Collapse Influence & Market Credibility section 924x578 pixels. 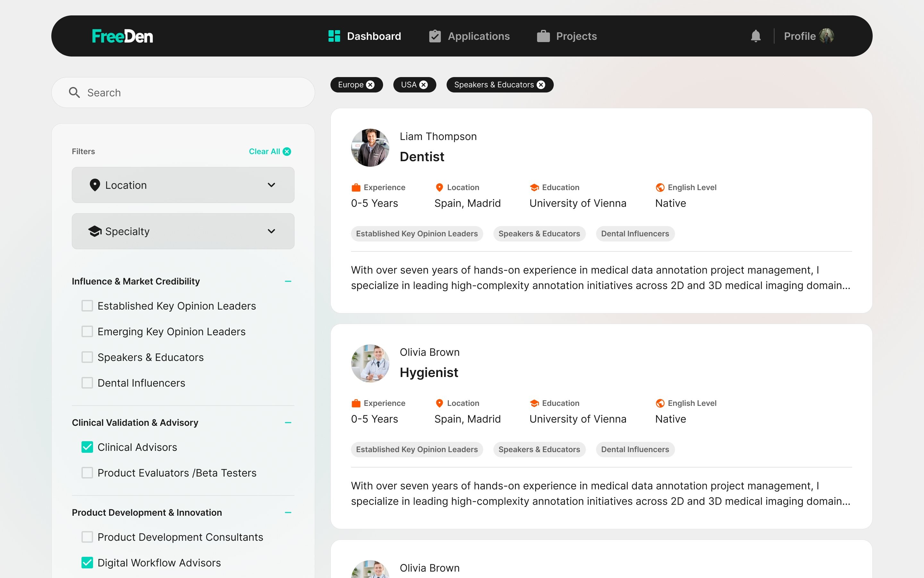(x=288, y=281)
